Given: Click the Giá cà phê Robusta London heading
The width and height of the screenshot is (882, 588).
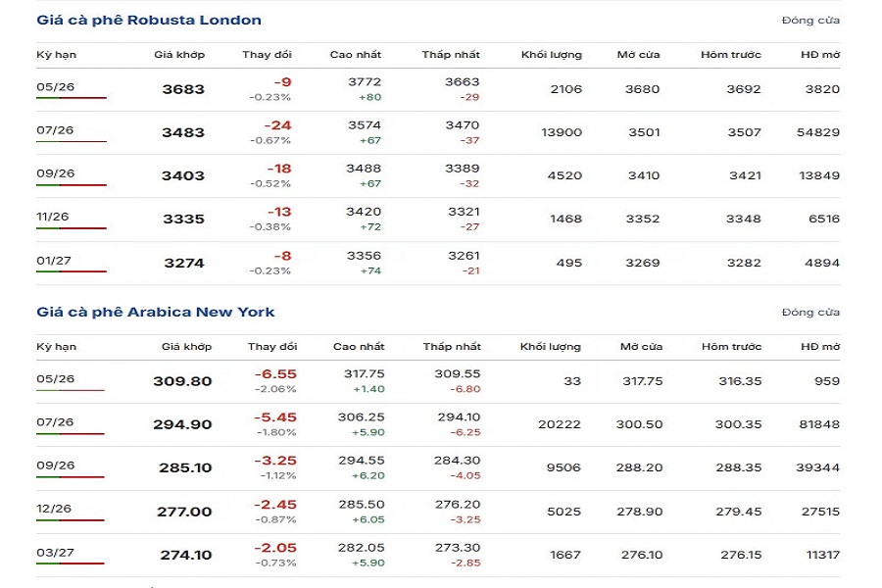Looking at the screenshot, I should tap(149, 20).
